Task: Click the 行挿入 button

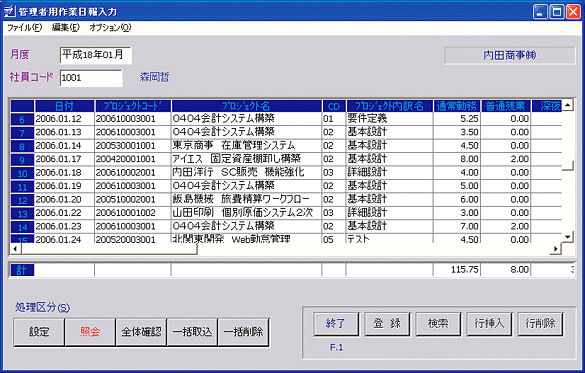Action: (489, 324)
